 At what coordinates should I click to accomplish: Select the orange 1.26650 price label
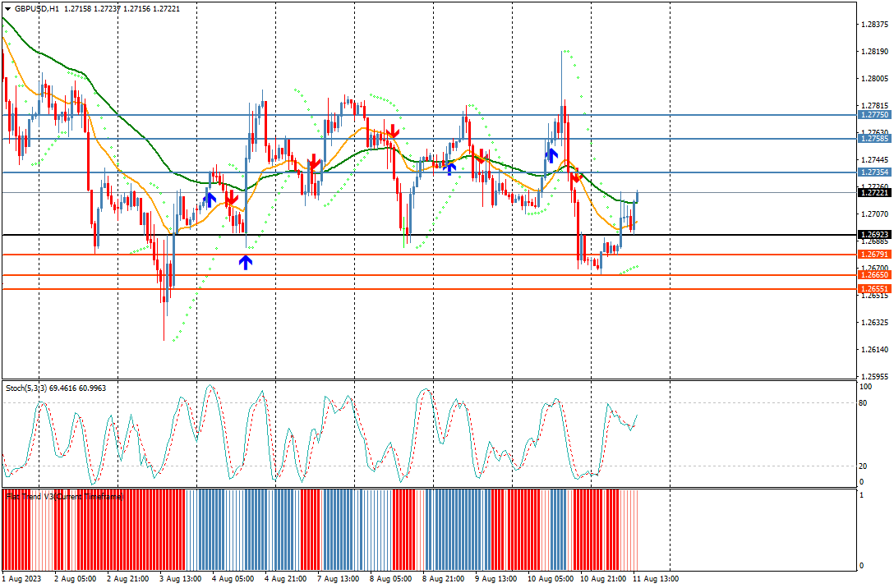pyautogui.click(x=874, y=275)
